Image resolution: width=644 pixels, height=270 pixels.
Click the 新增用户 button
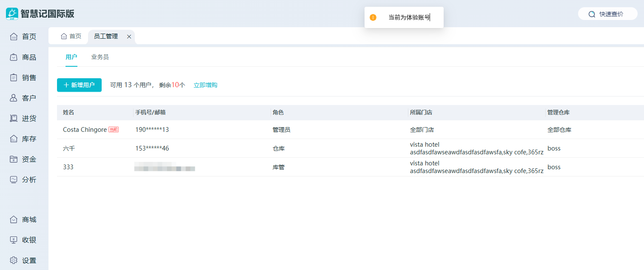pyautogui.click(x=79, y=85)
